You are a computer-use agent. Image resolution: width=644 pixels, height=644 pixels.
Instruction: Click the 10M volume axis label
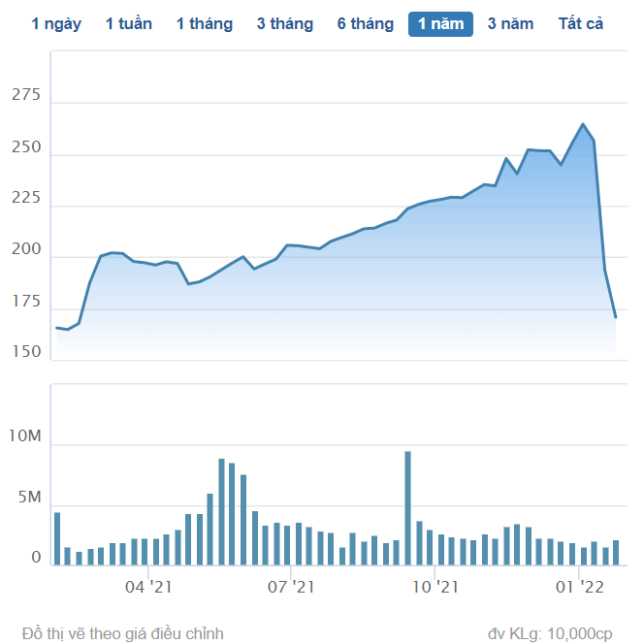(x=25, y=438)
